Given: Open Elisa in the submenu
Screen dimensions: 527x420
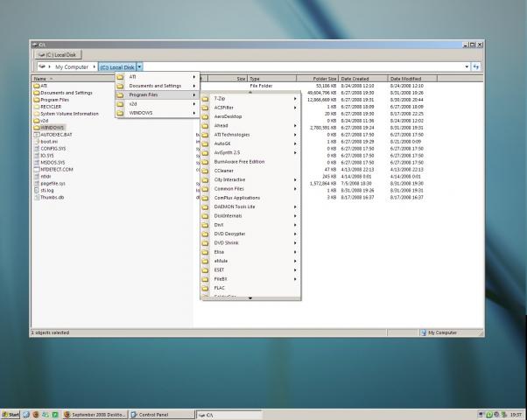Looking at the screenshot, I should tap(250, 252).
